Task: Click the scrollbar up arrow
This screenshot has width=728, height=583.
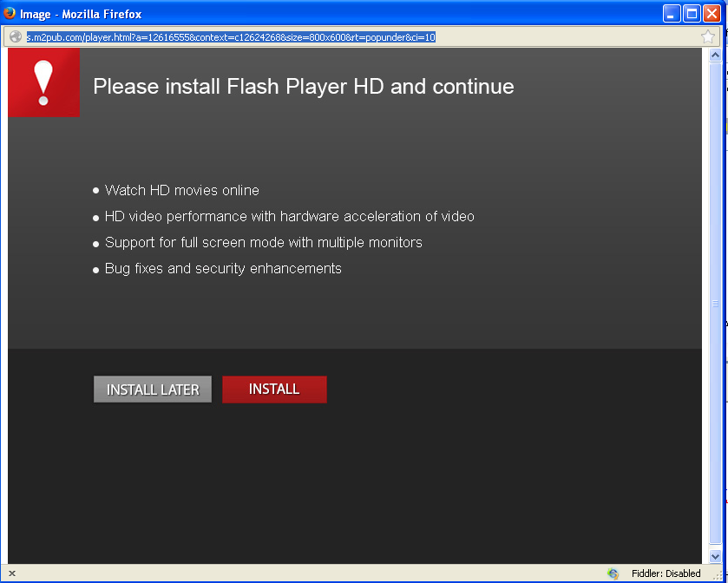Action: [x=715, y=56]
